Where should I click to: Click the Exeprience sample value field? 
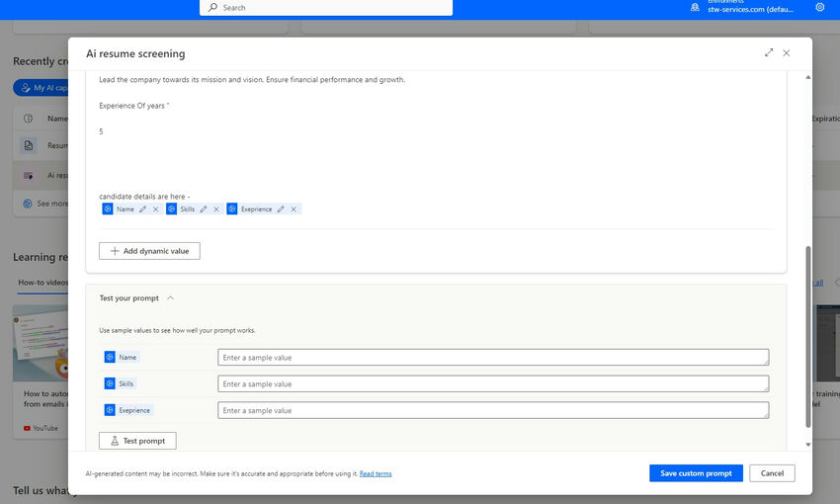[x=493, y=410]
